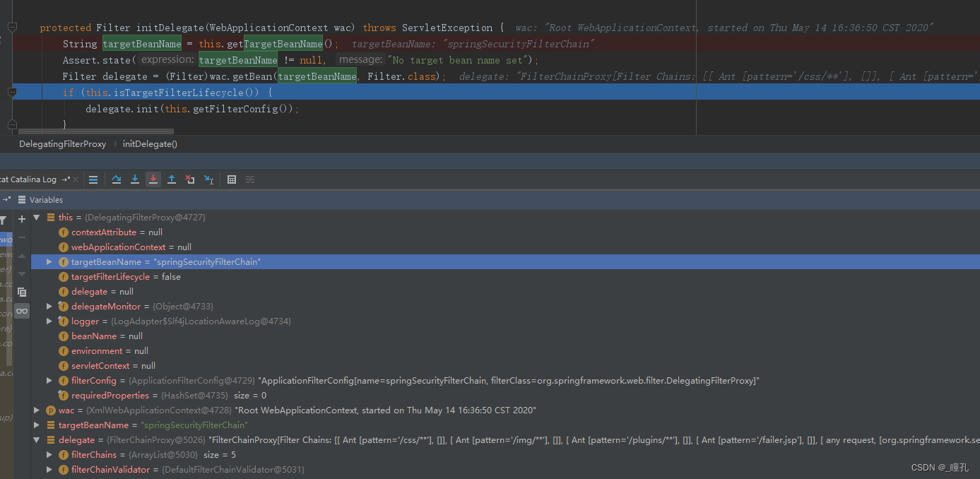Expand the delegateMonitor node
The image size is (980, 479).
coord(49,307)
